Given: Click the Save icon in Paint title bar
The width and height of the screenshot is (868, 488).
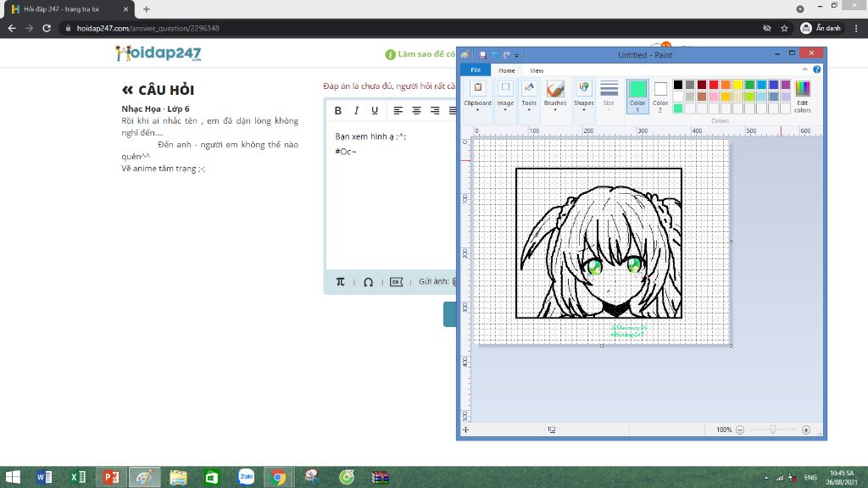Looking at the screenshot, I should 482,55.
